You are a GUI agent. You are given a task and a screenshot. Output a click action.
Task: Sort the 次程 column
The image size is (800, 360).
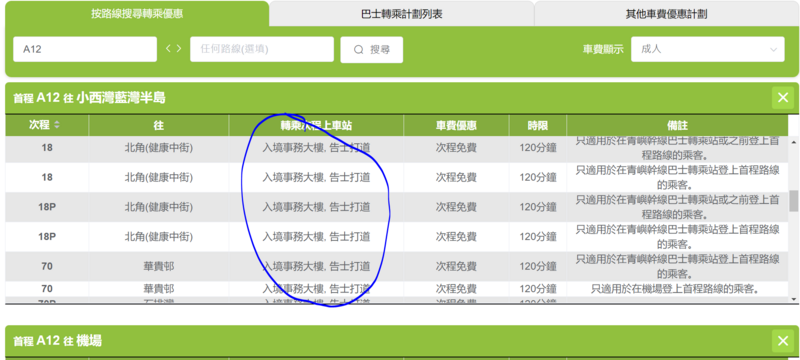(56, 125)
